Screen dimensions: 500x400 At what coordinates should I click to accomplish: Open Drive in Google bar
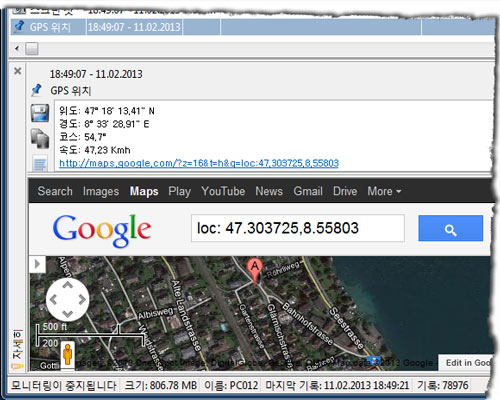[x=345, y=191]
